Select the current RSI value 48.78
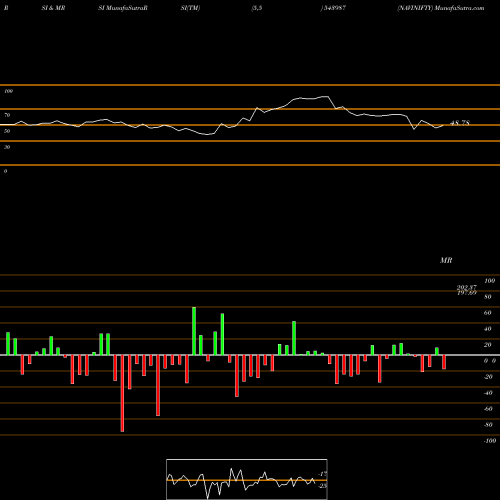 [x=460, y=123]
